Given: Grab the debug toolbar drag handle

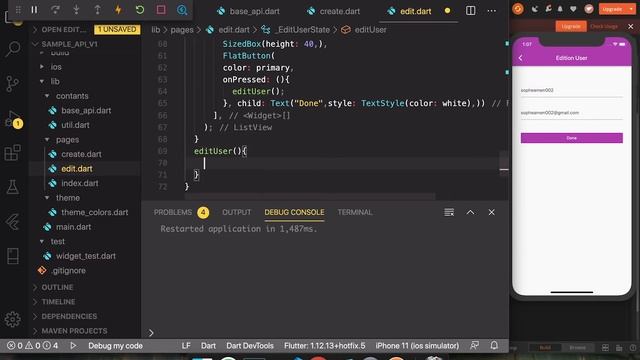Looking at the screenshot, I should click(18, 10).
